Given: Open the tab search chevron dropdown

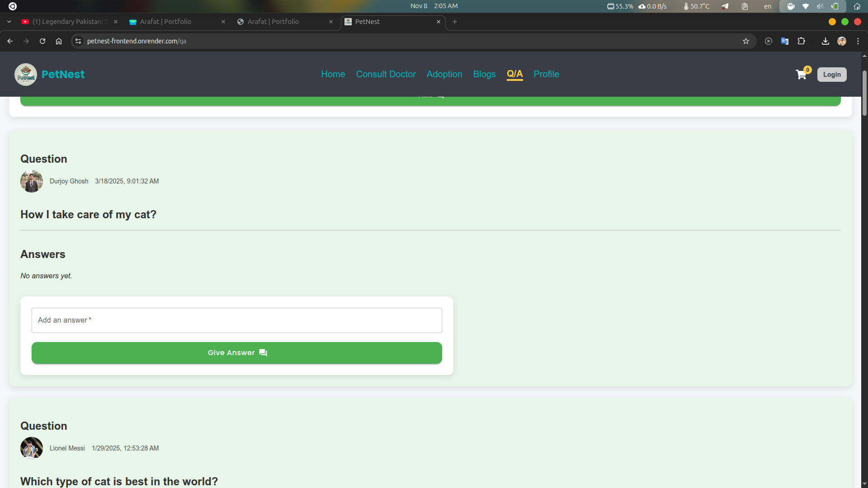Looking at the screenshot, I should (x=9, y=21).
